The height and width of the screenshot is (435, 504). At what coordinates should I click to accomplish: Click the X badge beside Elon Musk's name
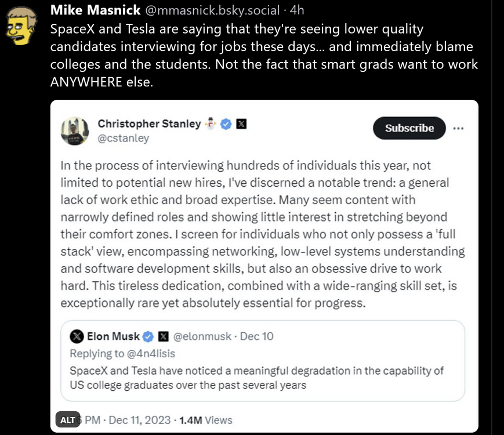point(164,336)
